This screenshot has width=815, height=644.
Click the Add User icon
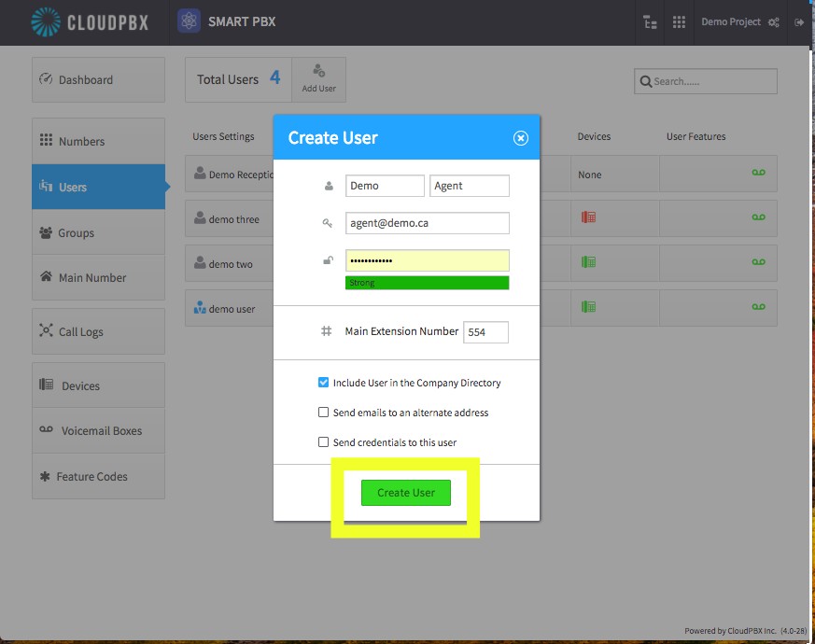318,70
